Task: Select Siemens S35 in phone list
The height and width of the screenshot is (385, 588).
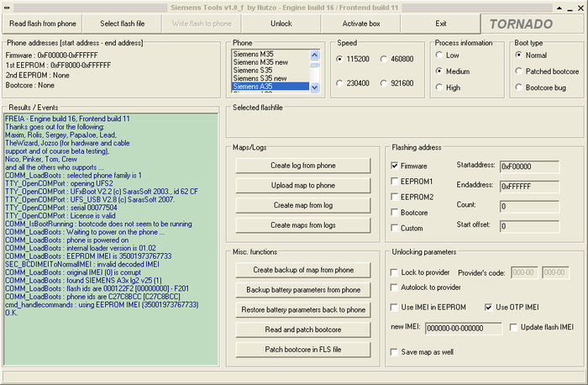Action: (x=270, y=70)
